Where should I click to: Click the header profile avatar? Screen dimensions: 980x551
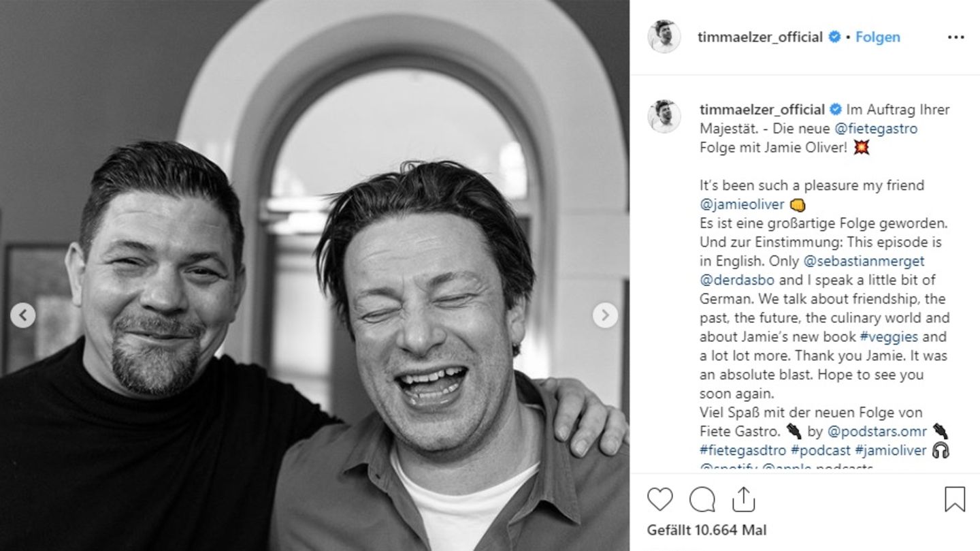[x=664, y=37]
